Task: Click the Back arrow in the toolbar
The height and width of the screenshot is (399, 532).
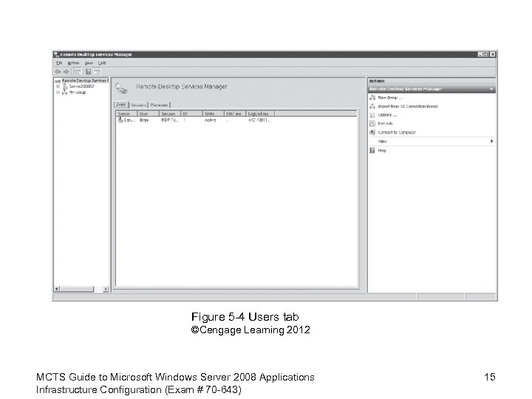Action: pyautogui.click(x=58, y=72)
